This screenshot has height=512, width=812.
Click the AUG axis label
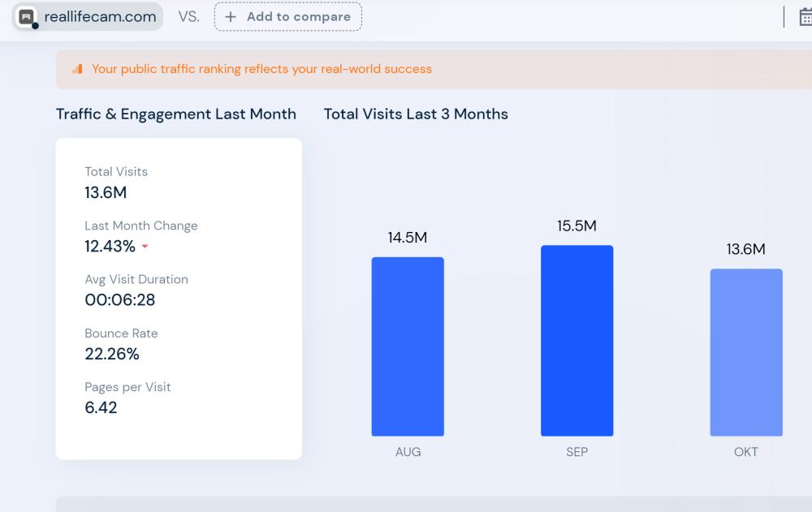[x=408, y=452]
